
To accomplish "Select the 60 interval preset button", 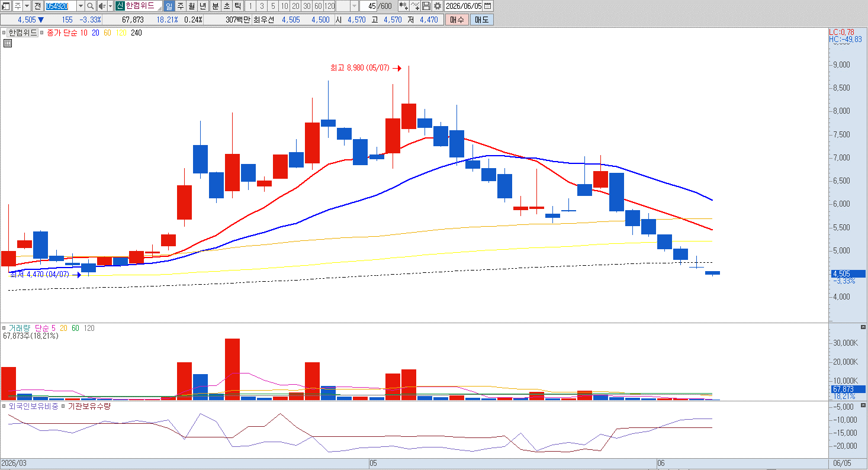I will click(x=318, y=6).
